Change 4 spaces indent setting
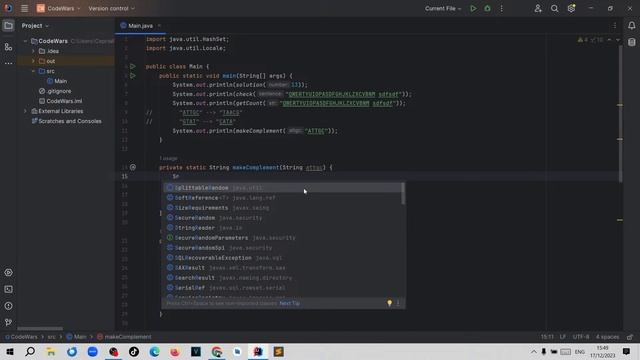The width and height of the screenshot is (640, 360). [607, 337]
